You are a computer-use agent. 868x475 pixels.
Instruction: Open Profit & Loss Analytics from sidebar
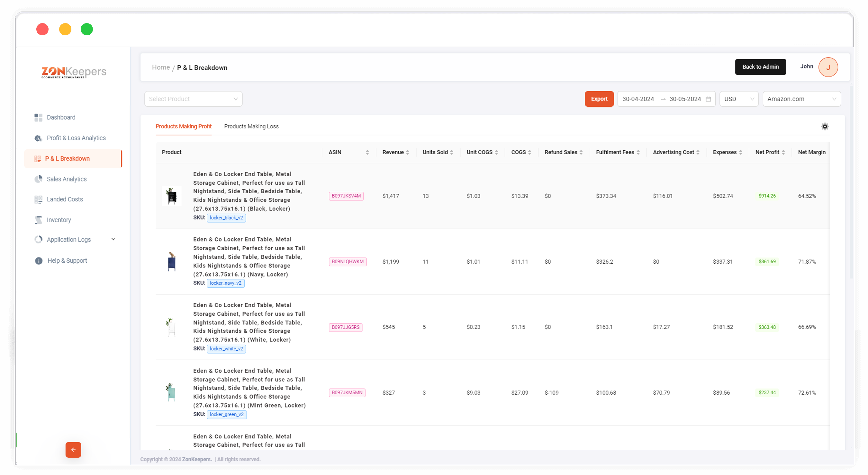click(76, 138)
